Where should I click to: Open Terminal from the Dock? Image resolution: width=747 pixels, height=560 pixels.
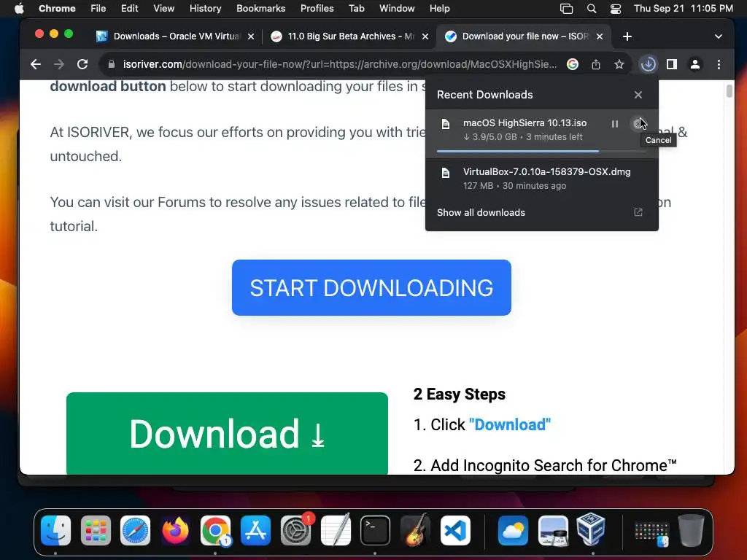point(376,531)
